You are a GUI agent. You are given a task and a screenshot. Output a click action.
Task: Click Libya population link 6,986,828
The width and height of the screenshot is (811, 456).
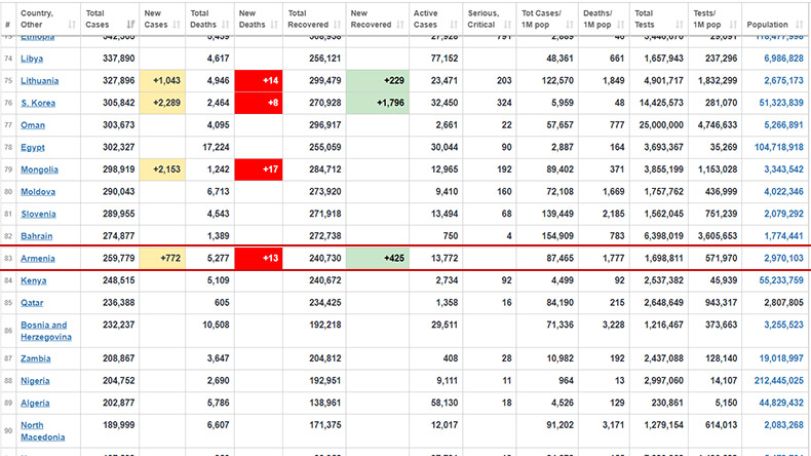click(784, 58)
